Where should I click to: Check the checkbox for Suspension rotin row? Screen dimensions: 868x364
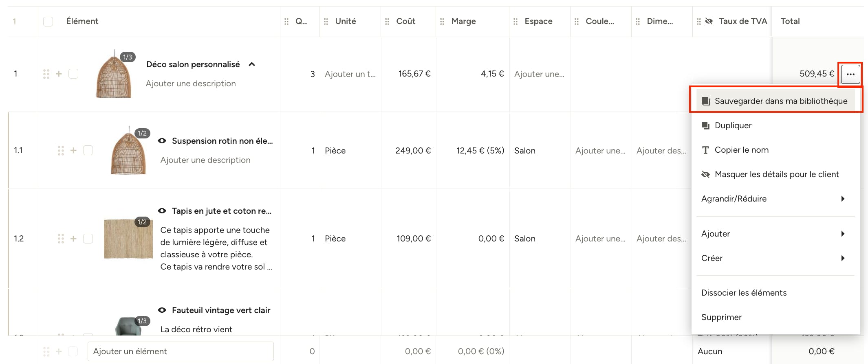coord(88,150)
